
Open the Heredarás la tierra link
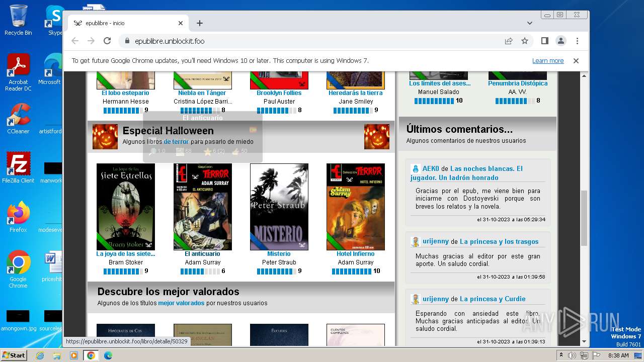coord(356,93)
